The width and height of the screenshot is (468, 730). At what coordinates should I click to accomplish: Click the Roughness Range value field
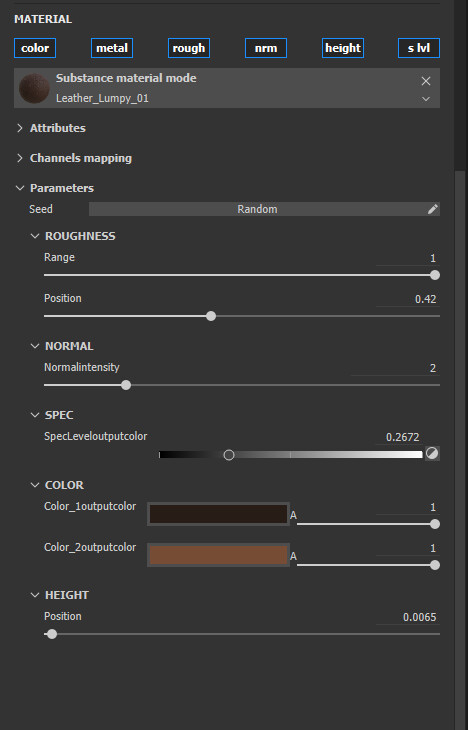click(407, 258)
